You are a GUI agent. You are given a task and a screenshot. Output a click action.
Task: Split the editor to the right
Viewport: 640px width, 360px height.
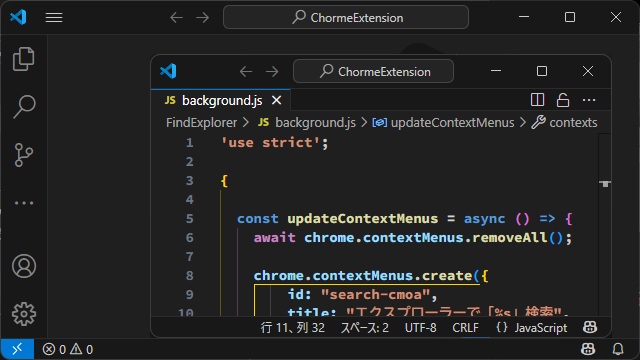[x=537, y=100]
